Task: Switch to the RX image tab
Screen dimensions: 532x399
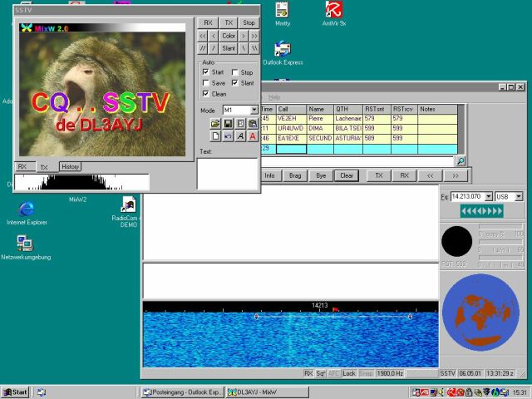Action: coord(25,166)
